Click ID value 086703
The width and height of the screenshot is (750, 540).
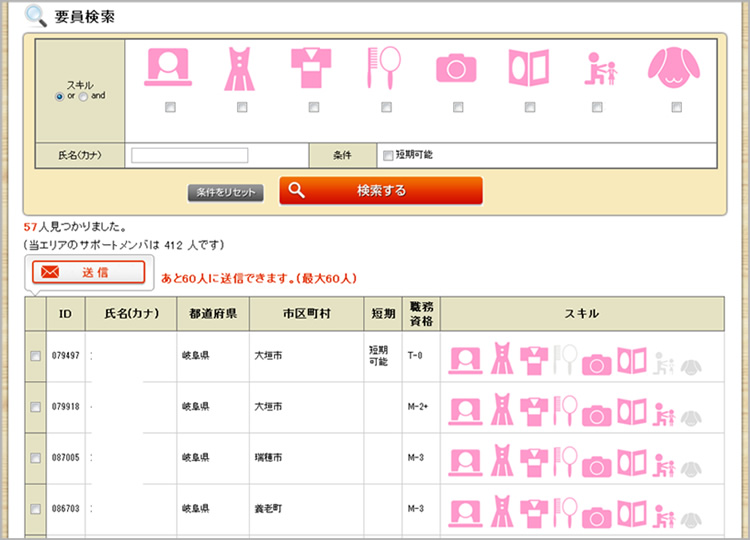tap(66, 509)
